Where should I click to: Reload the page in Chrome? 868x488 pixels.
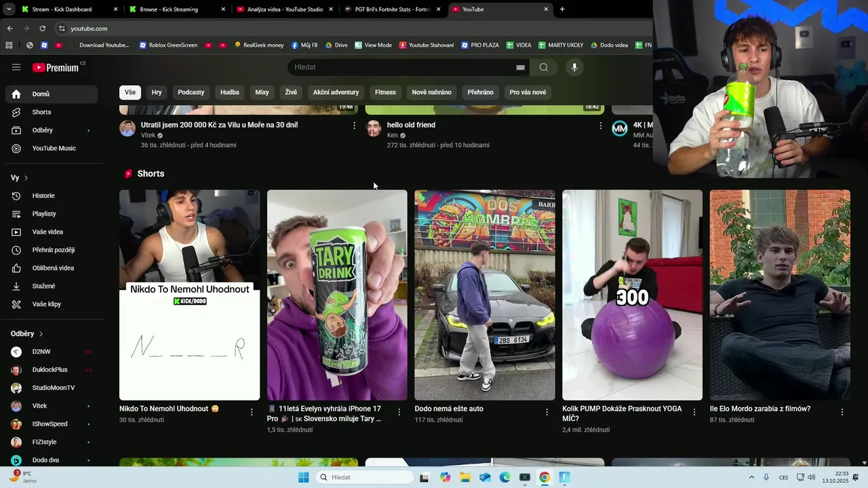point(42,28)
